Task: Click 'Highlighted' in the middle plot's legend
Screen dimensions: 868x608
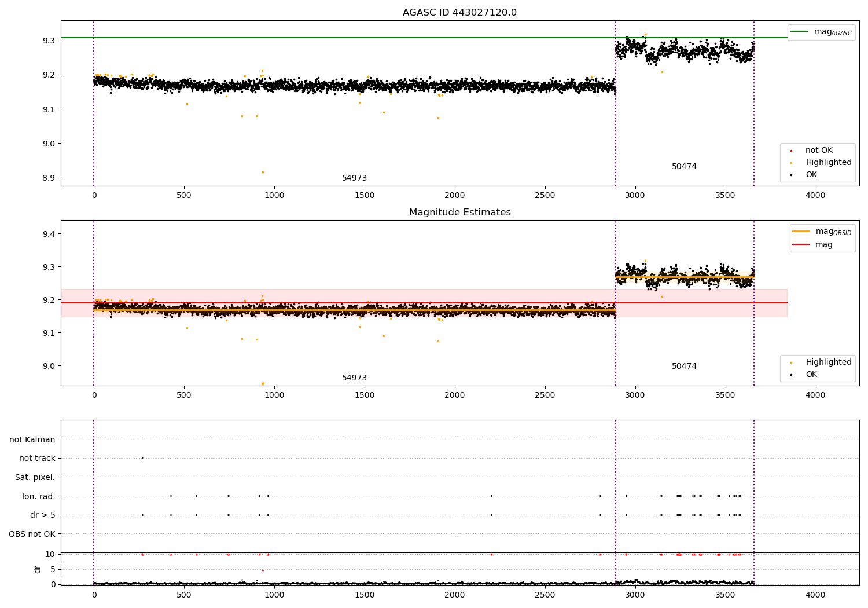Action: [x=829, y=362]
